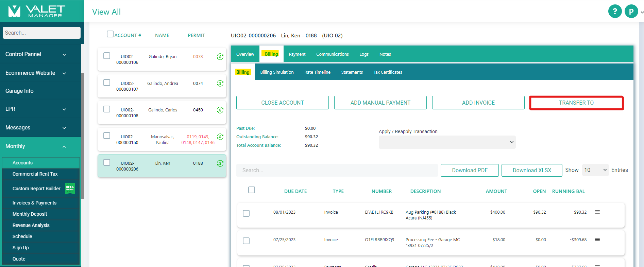Click the billing cycle icon for Galindo, Andrea
644x267 pixels.
220,83
